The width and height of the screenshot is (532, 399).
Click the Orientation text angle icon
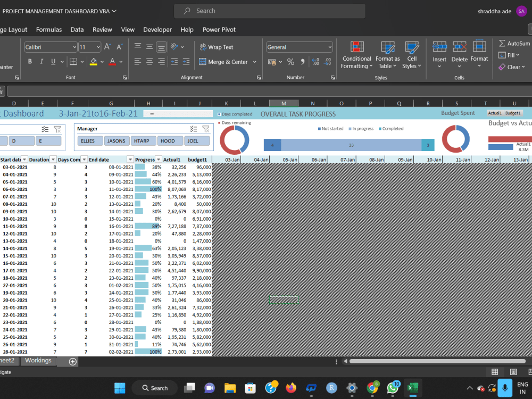click(x=174, y=46)
